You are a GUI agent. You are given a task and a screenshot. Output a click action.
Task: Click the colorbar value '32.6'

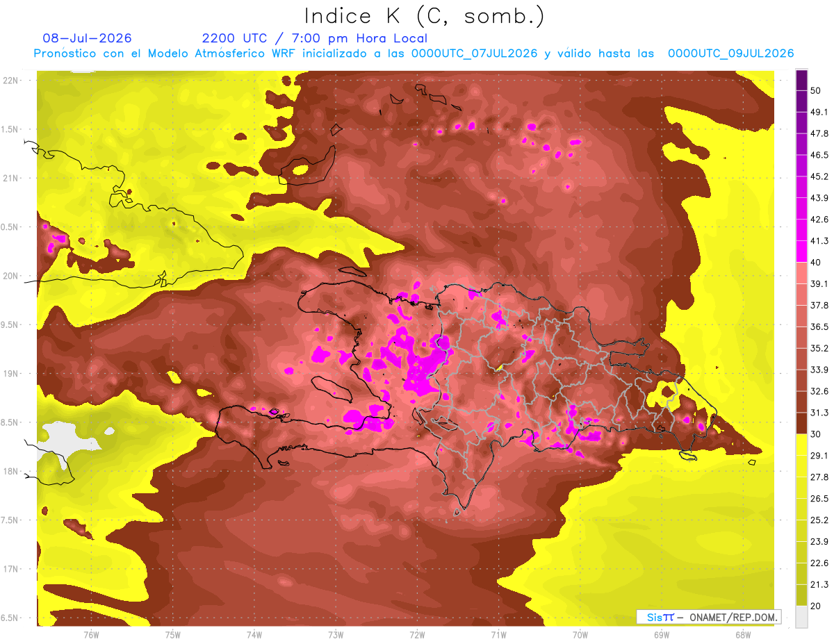coord(819,391)
